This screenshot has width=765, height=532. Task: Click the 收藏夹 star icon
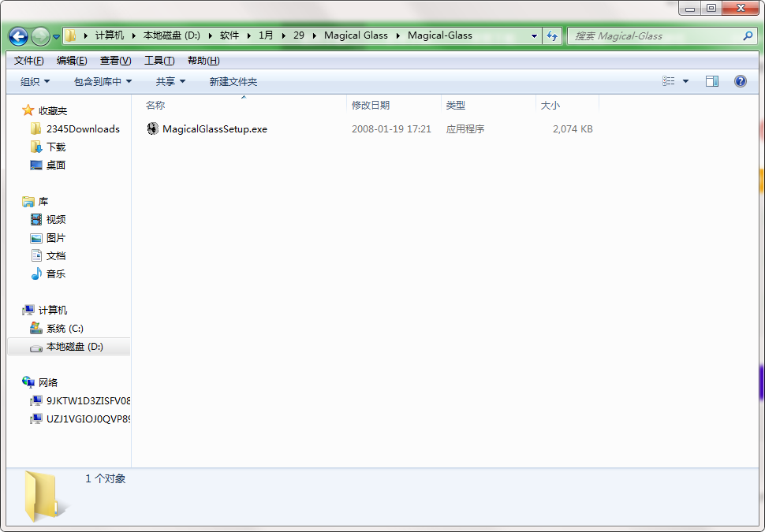coord(28,110)
